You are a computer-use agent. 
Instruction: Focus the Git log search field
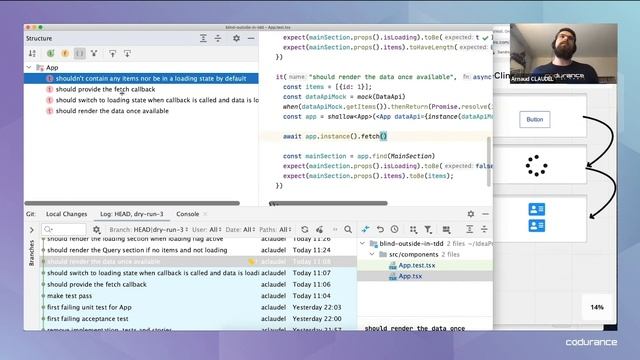click(64, 229)
